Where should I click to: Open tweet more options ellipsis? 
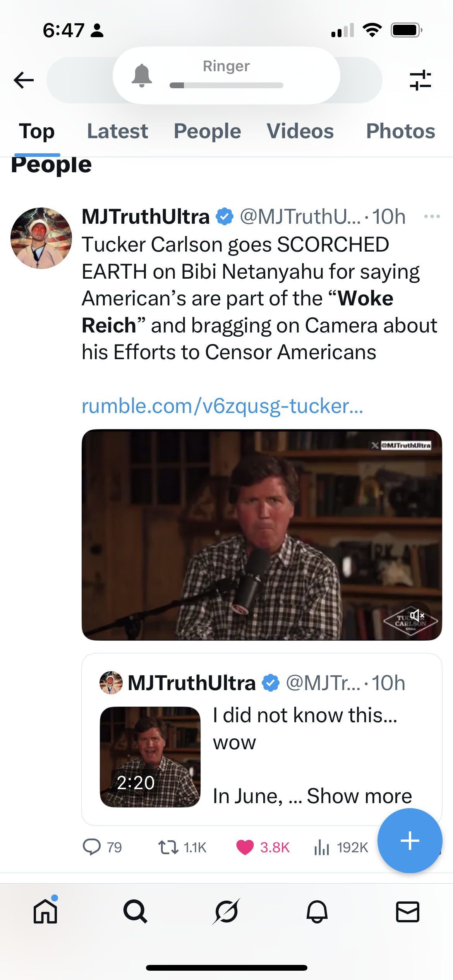pyautogui.click(x=432, y=216)
